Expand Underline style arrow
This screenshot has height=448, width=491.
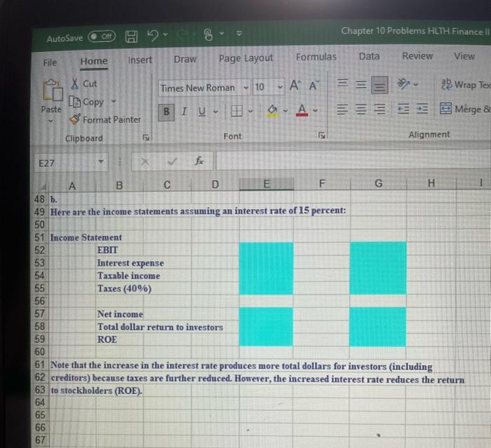pos(215,111)
